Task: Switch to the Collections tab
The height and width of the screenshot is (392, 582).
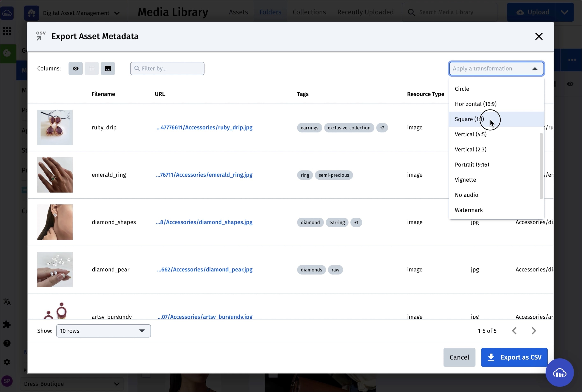Action: pos(309,12)
